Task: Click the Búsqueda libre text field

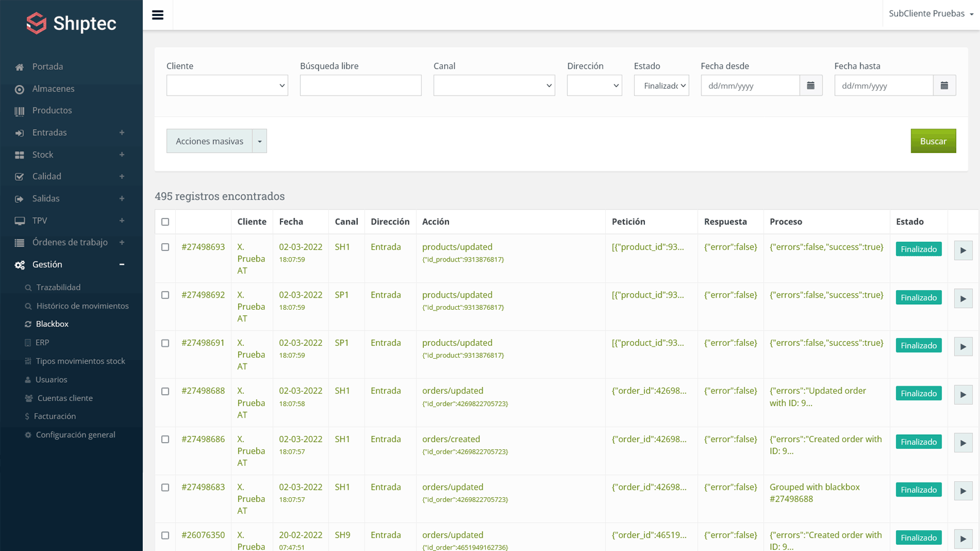Action: click(x=360, y=86)
